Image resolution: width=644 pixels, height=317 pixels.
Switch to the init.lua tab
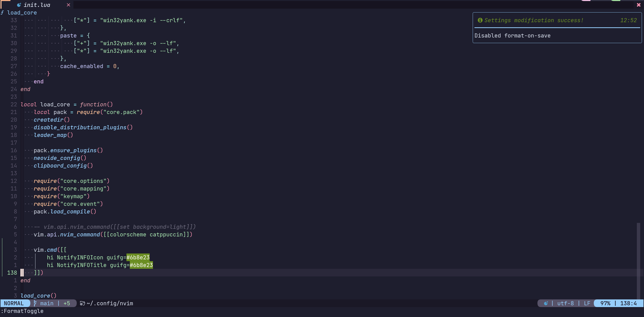[x=37, y=5]
